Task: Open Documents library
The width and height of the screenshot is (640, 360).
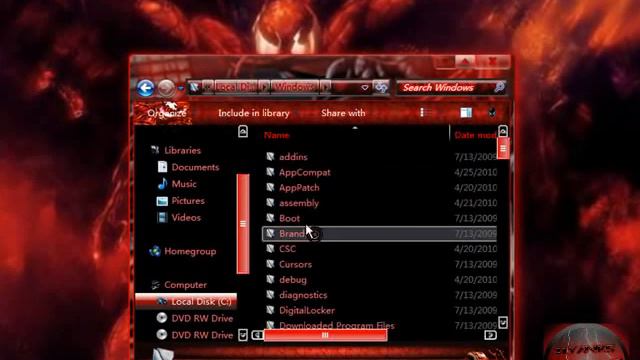Action: [x=195, y=167]
